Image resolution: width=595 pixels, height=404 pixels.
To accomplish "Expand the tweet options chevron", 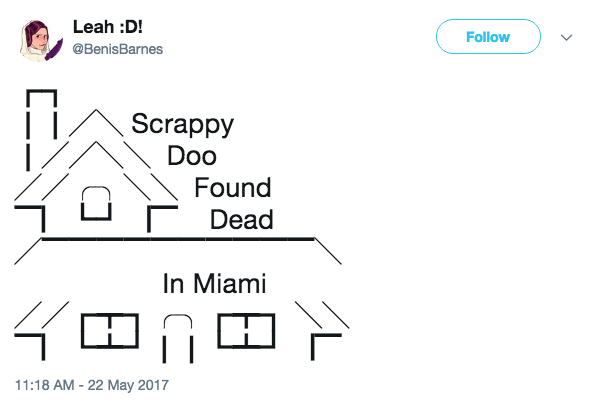I will pyautogui.click(x=566, y=38).
